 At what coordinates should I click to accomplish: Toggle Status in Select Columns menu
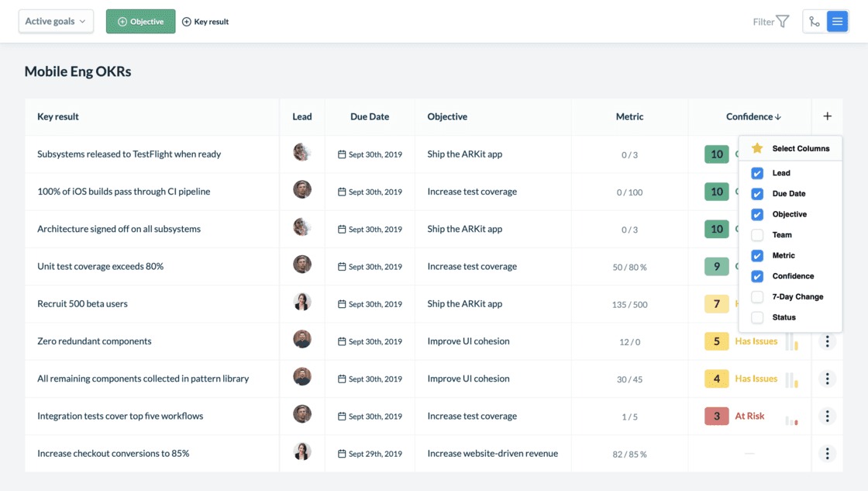pos(757,317)
